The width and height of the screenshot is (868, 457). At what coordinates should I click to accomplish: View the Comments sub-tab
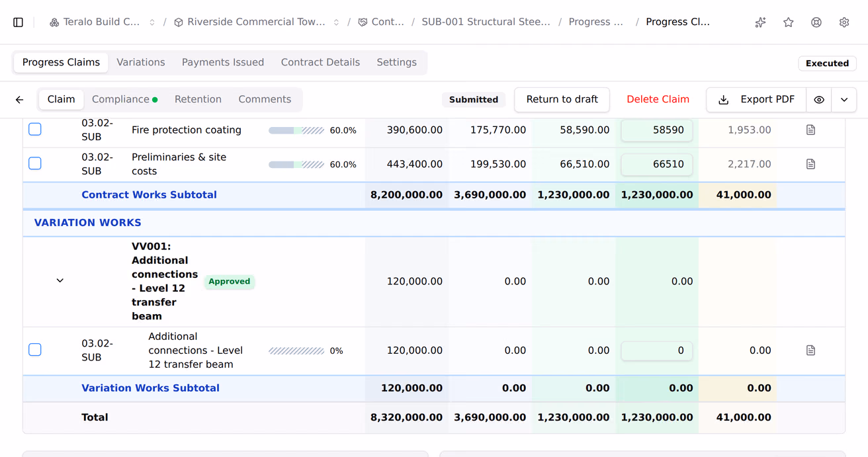[x=265, y=100]
